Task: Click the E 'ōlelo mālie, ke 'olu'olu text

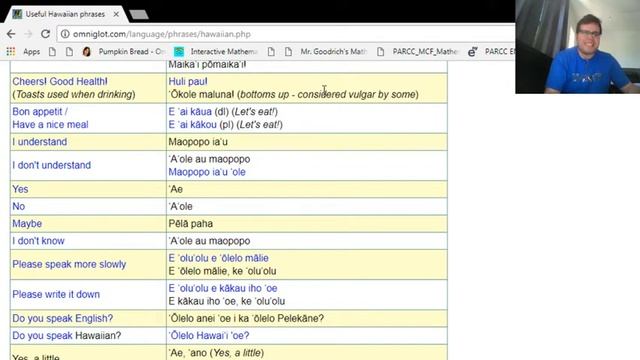Action: (x=222, y=271)
